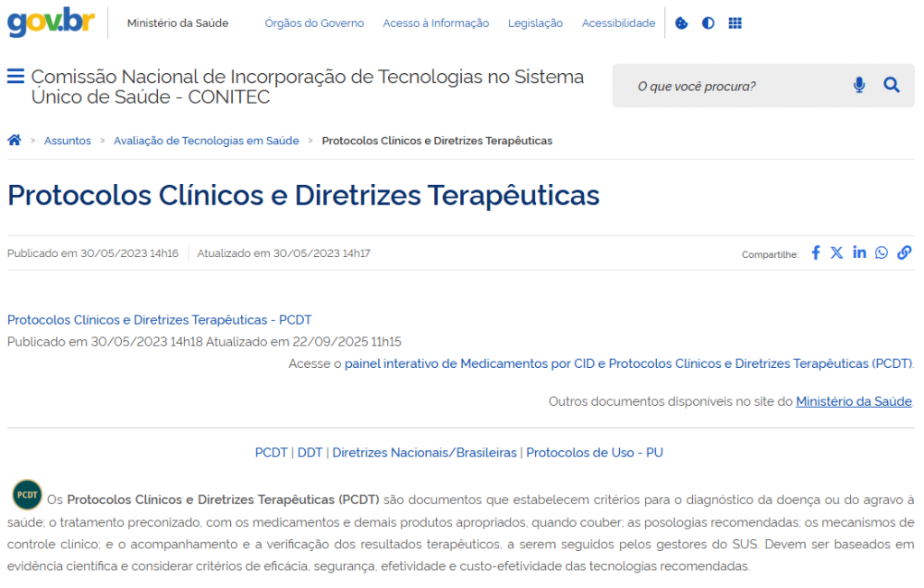The width and height of the screenshot is (924, 588).
Task: Share page via WhatsApp
Action: pyautogui.click(x=882, y=253)
